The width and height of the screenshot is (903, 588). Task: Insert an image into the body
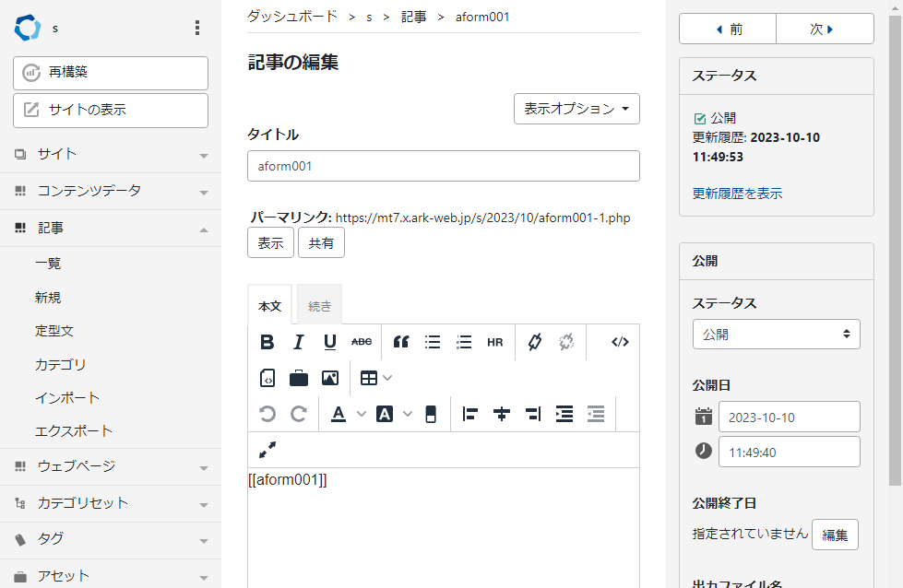point(330,378)
